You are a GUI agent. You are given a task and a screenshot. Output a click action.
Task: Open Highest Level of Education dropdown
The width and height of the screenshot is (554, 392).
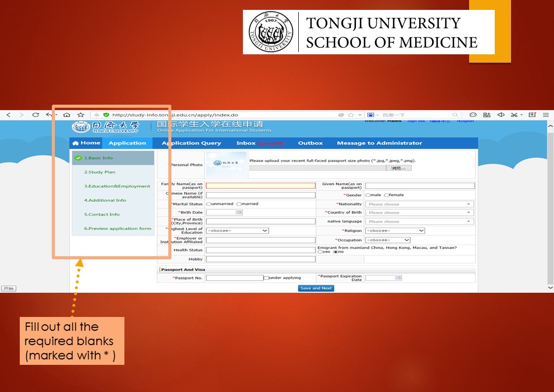237,231
